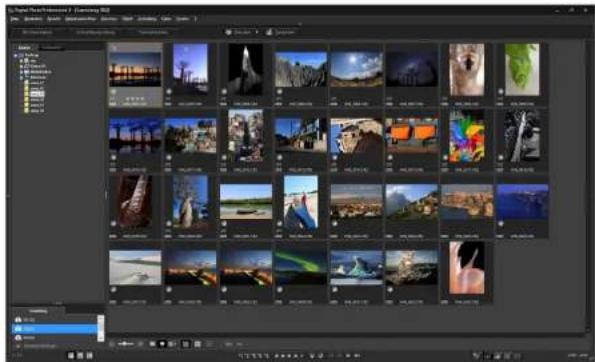Expand the first child item under the tree root
Image resolution: width=595 pixels, height=362 pixels.
[22, 61]
